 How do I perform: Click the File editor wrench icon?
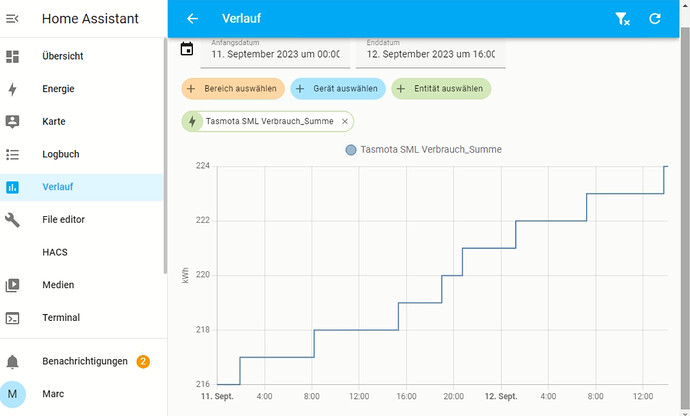pyautogui.click(x=13, y=219)
